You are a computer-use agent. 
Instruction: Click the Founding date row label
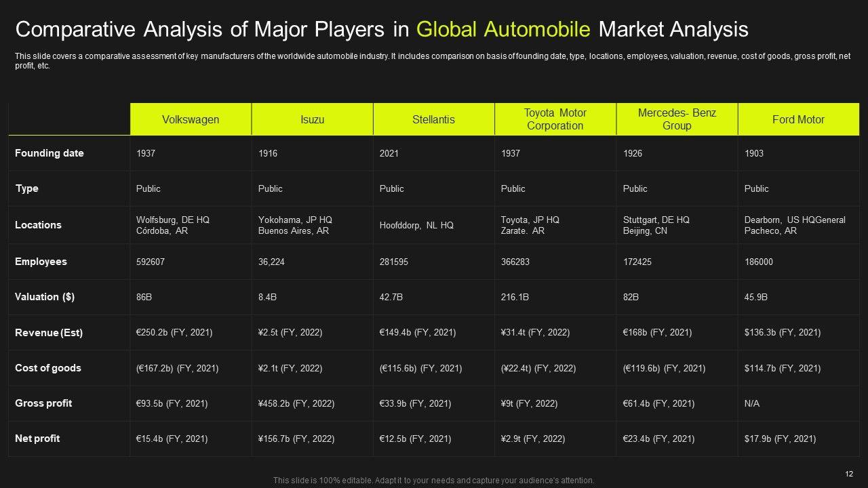click(50, 153)
